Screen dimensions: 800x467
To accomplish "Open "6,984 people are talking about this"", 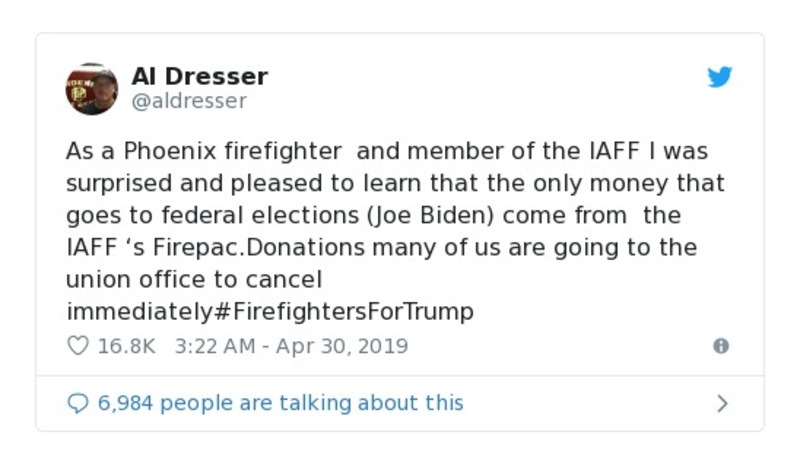I will coord(280,403).
